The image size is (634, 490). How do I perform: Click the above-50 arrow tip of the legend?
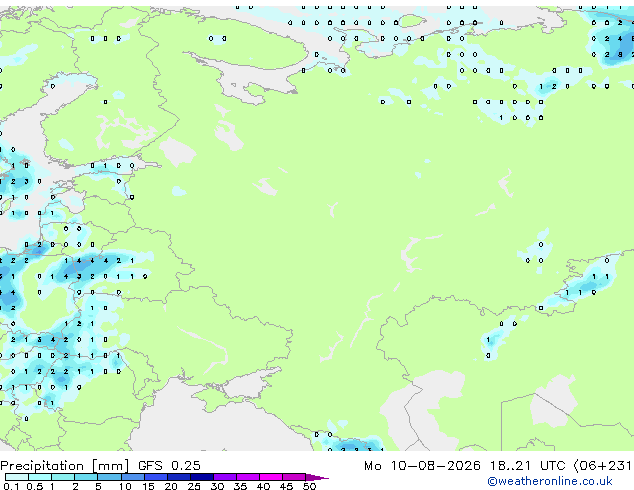[x=317, y=477]
